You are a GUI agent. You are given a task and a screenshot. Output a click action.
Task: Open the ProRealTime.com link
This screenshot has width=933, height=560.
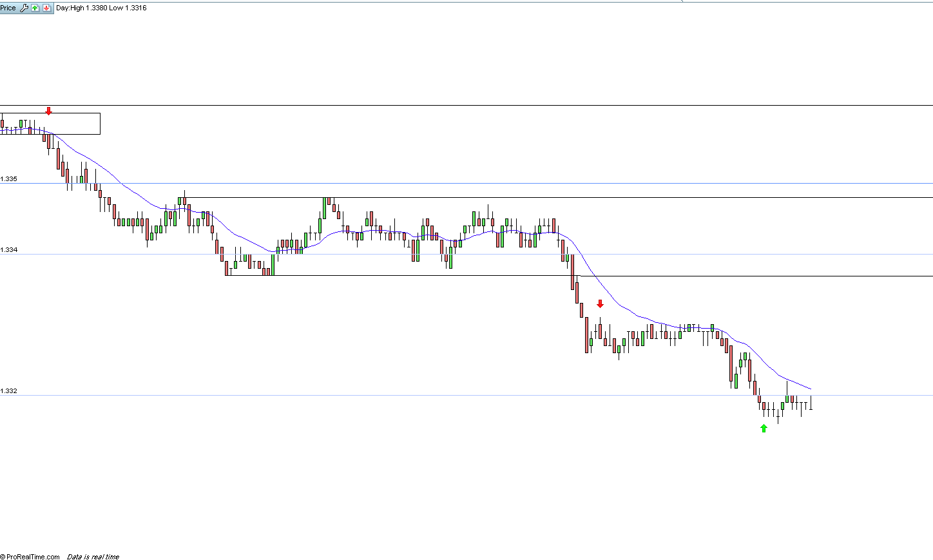pos(30,557)
